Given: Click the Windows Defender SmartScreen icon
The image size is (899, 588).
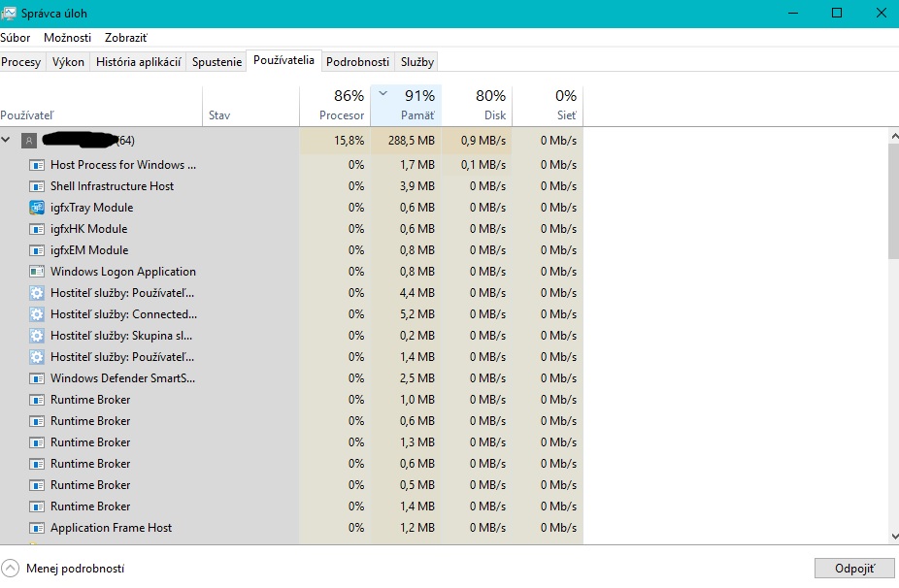Looking at the screenshot, I should [x=37, y=378].
